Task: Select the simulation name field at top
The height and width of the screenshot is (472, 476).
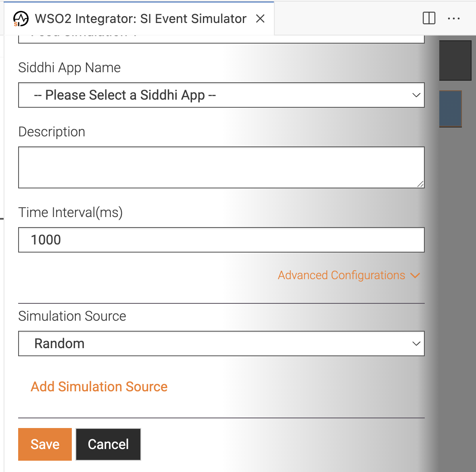Action: [x=221, y=39]
